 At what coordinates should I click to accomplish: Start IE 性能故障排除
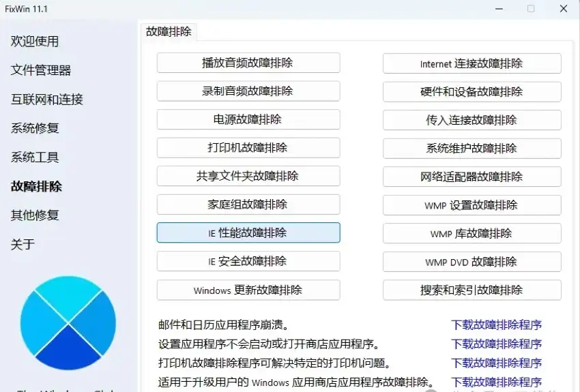tap(248, 232)
